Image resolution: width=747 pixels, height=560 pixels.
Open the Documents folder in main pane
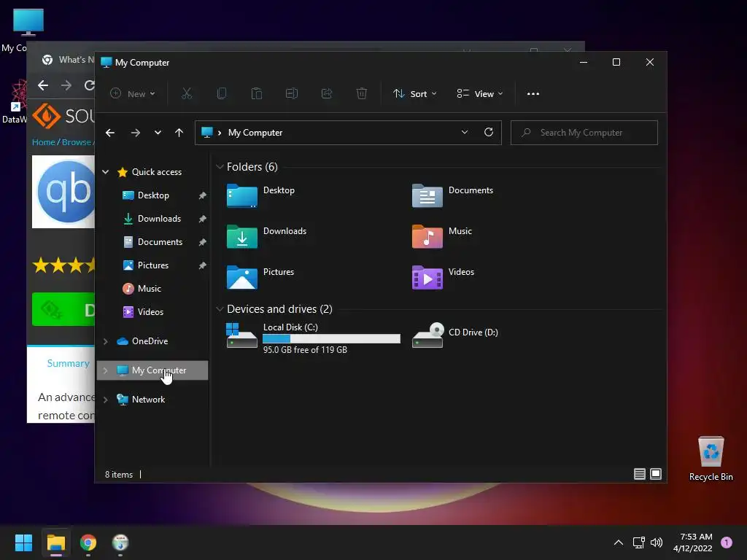pos(452,195)
